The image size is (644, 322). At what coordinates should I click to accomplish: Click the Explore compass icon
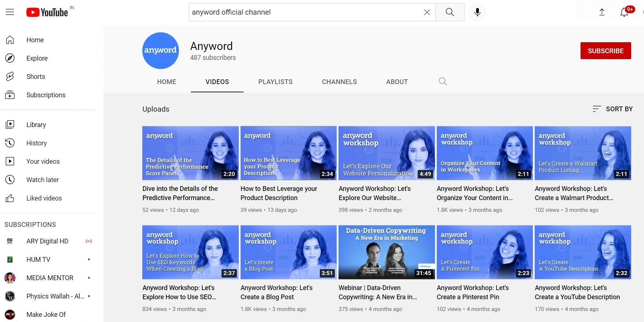pyautogui.click(x=10, y=58)
